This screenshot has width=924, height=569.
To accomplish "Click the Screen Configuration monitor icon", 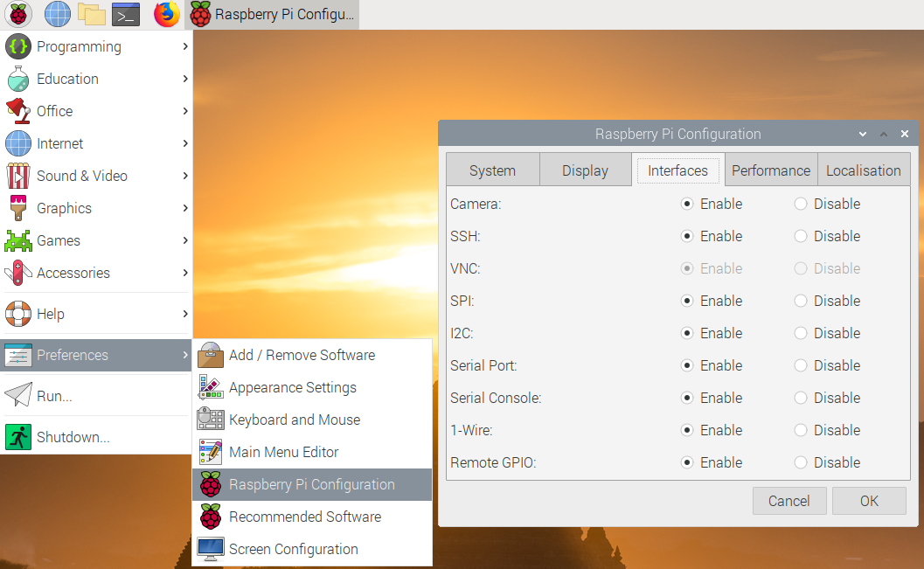I will click(211, 549).
